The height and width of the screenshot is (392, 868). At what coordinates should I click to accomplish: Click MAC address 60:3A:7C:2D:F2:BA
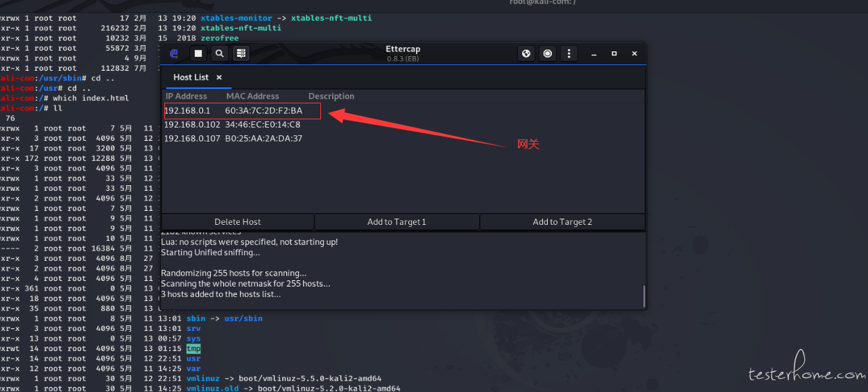tap(263, 111)
